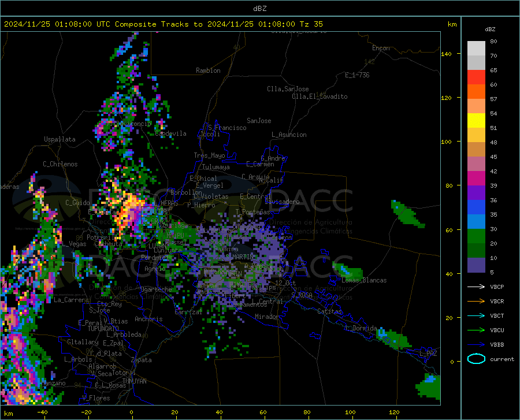
Task: Click the Mirador map label
Action: (x=266, y=317)
